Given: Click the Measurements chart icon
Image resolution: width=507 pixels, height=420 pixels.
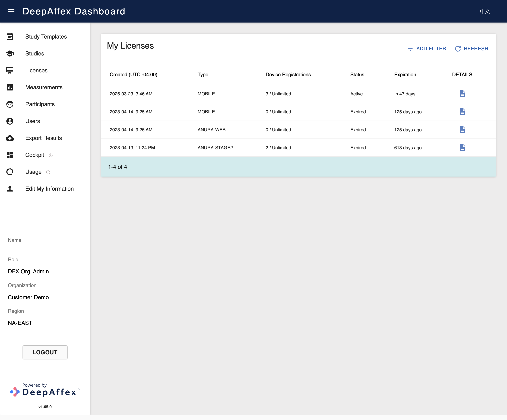Looking at the screenshot, I should (10, 87).
